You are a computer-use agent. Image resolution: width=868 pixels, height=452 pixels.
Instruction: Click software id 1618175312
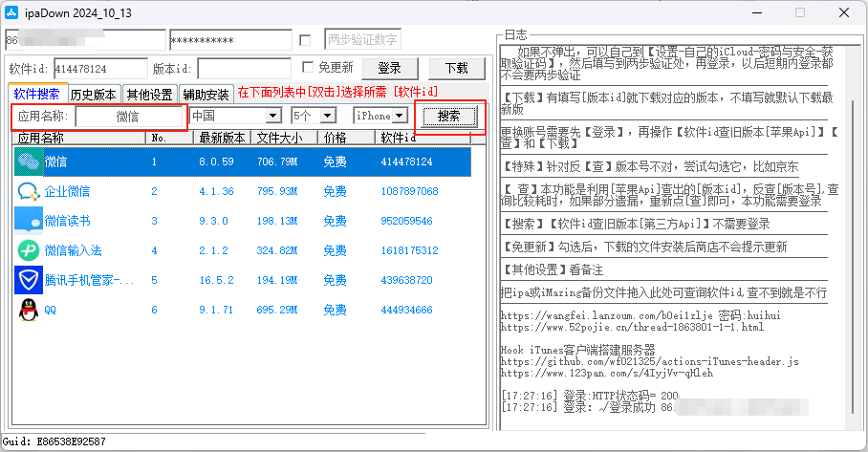coord(410,250)
